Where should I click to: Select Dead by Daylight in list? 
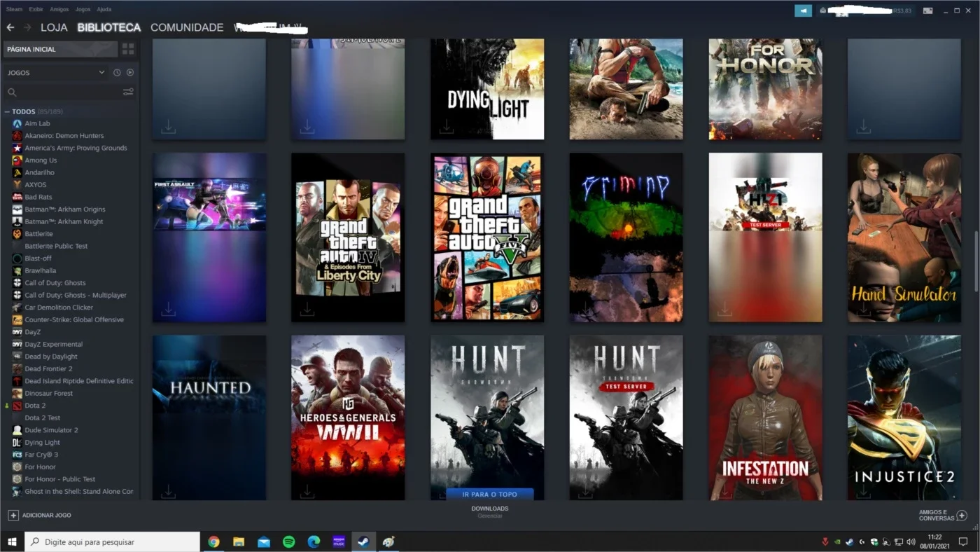coord(51,357)
